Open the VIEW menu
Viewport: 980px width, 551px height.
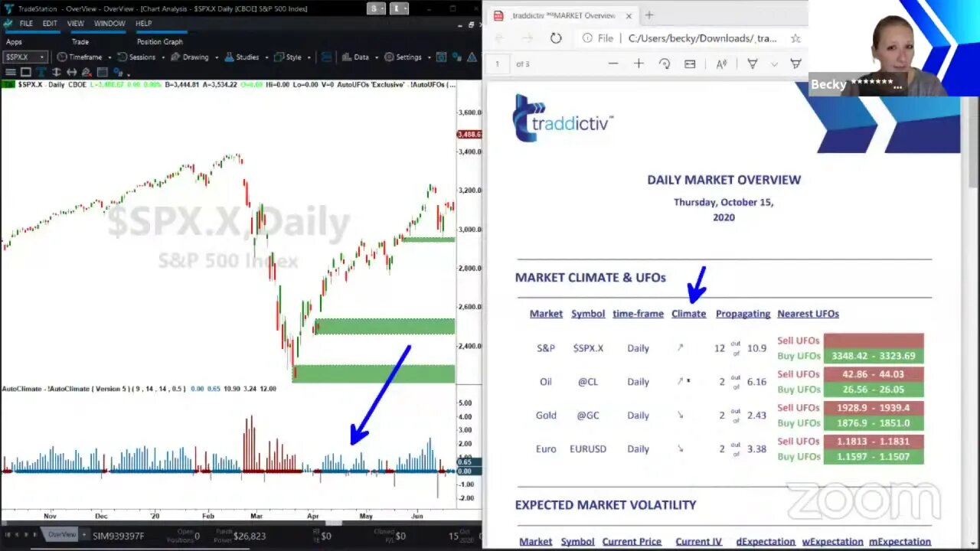[76, 24]
